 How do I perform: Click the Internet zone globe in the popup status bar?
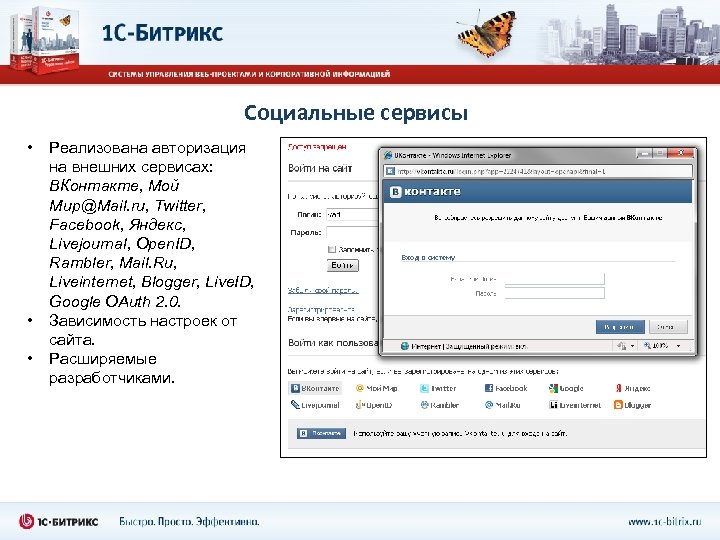click(404, 346)
